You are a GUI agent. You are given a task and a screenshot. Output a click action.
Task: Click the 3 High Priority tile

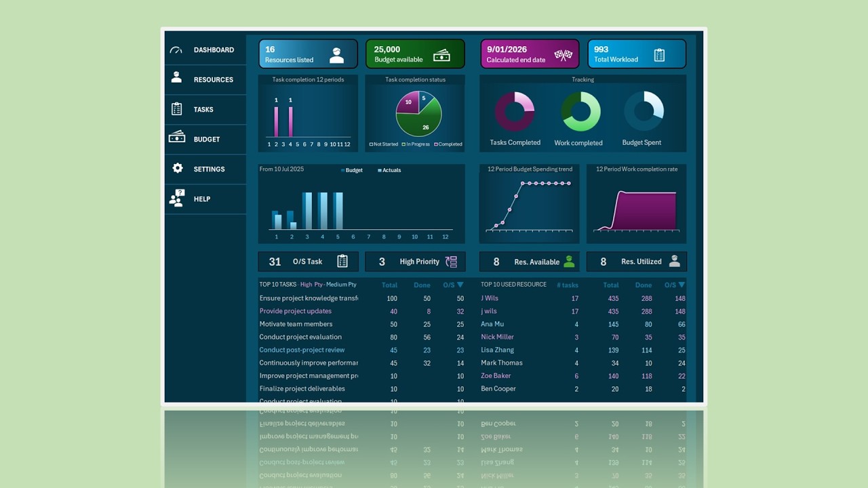(x=415, y=262)
